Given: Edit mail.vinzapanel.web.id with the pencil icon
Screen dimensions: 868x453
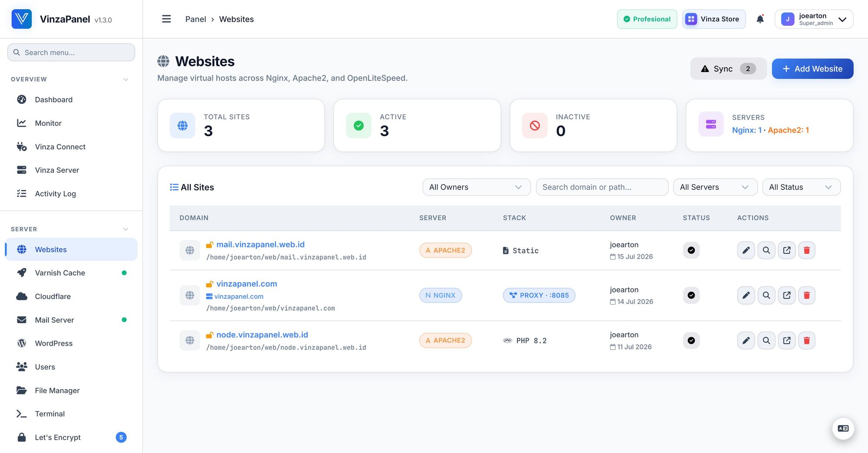Looking at the screenshot, I should 746,250.
